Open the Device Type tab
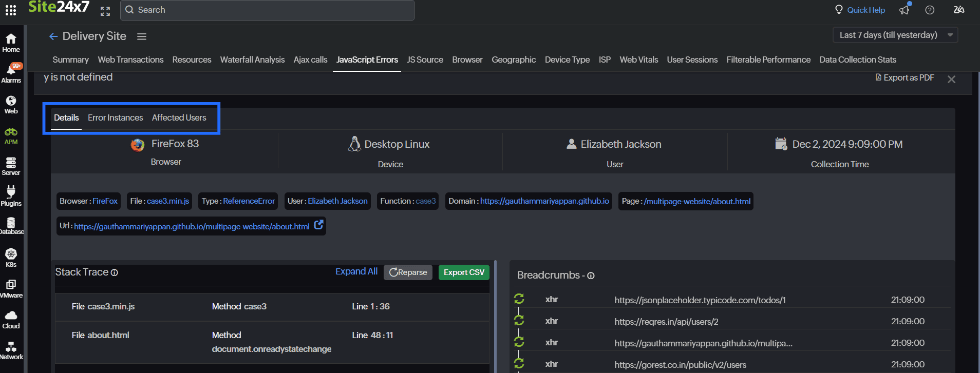Screen dimensions: 980x373 [567, 60]
